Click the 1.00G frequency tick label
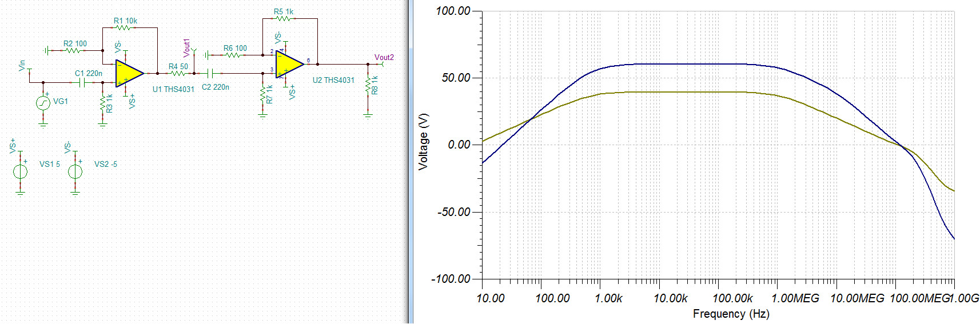The image size is (980, 324). click(x=965, y=298)
